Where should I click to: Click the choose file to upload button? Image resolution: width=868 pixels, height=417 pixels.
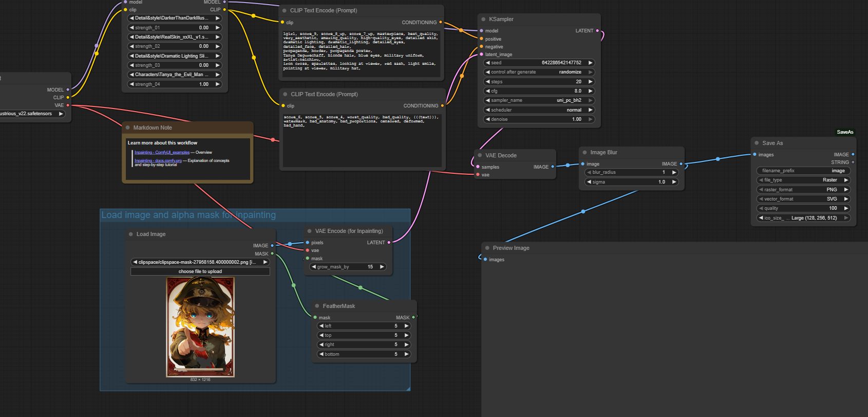click(200, 271)
